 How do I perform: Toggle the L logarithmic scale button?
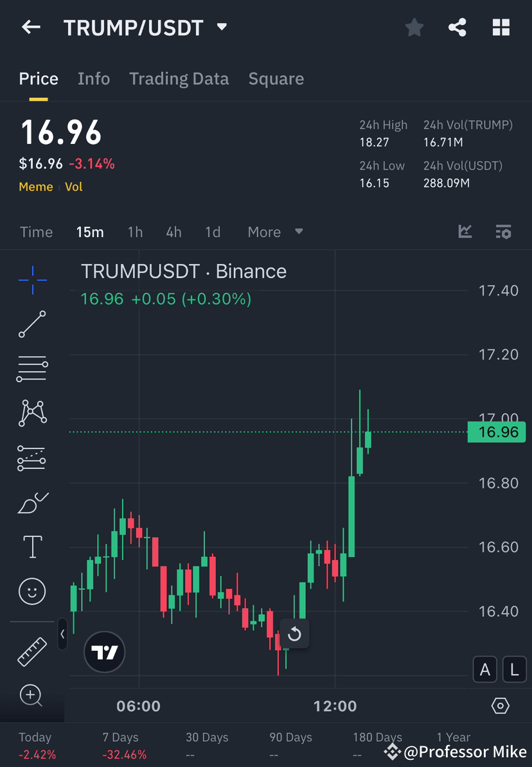pos(514,669)
